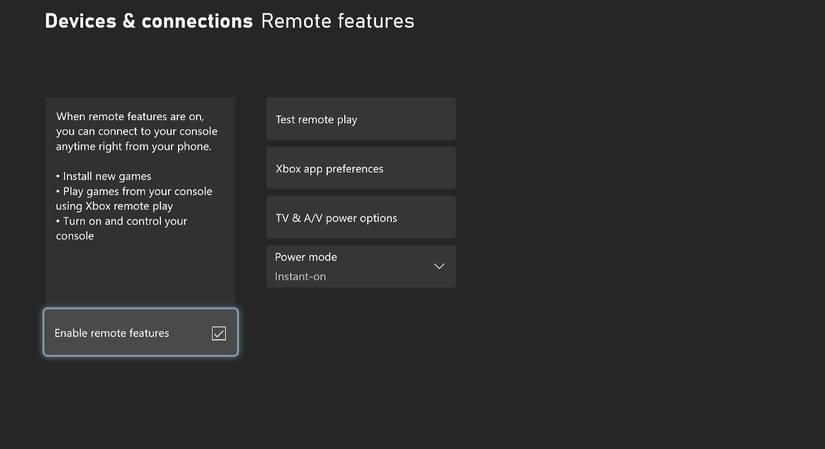Screen dimensions: 825x449
Task: Toggle the Enable remote features checkbox
Action: (x=140, y=333)
